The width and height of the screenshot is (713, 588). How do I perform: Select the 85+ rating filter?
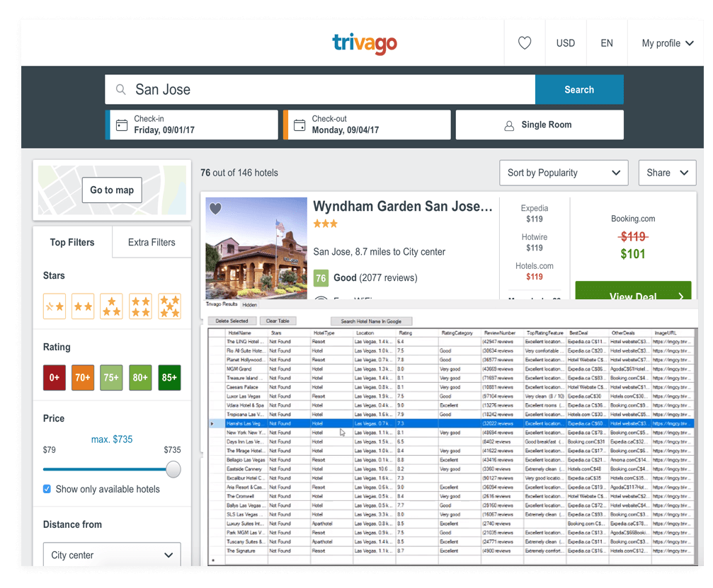click(x=170, y=378)
